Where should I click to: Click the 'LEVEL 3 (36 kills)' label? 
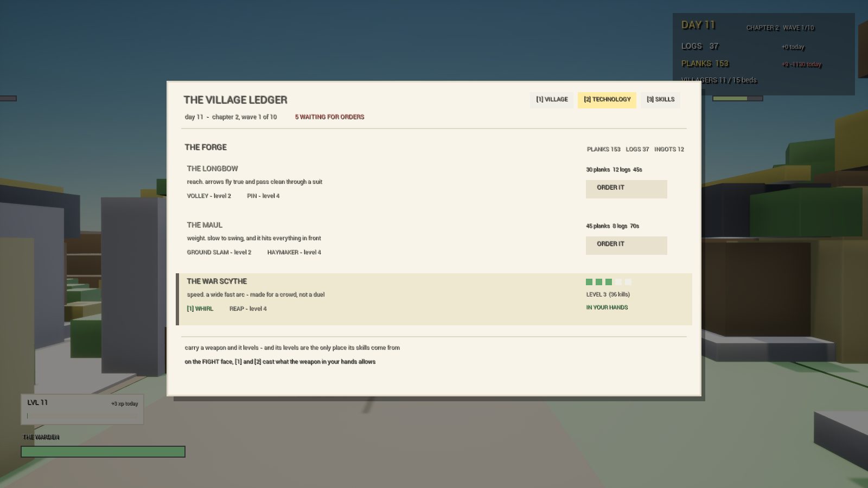tap(608, 295)
